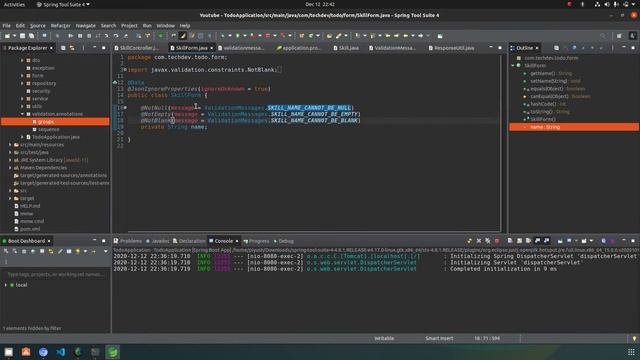Click the green Boot Dashboard toolbar icon
640x360 pixels.
coord(160,36)
